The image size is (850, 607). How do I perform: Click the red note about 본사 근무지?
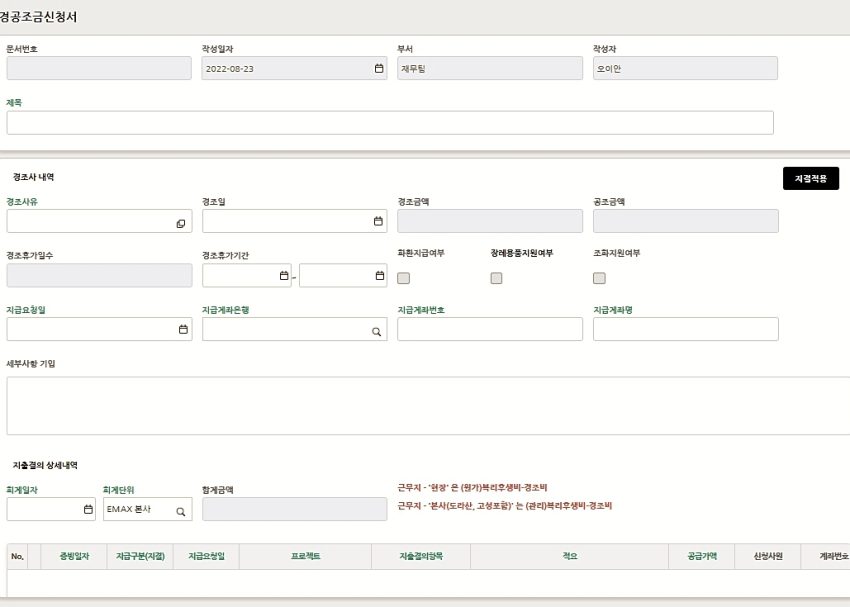505,506
